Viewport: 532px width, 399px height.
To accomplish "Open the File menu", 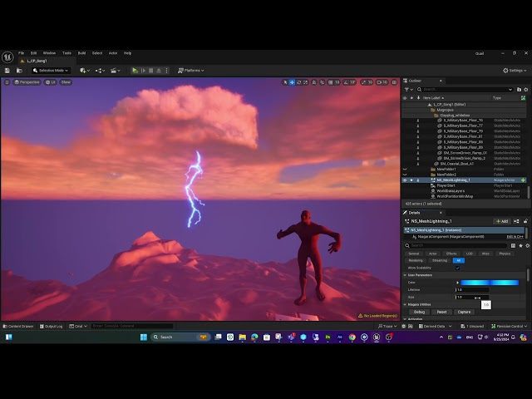I will [x=21, y=53].
